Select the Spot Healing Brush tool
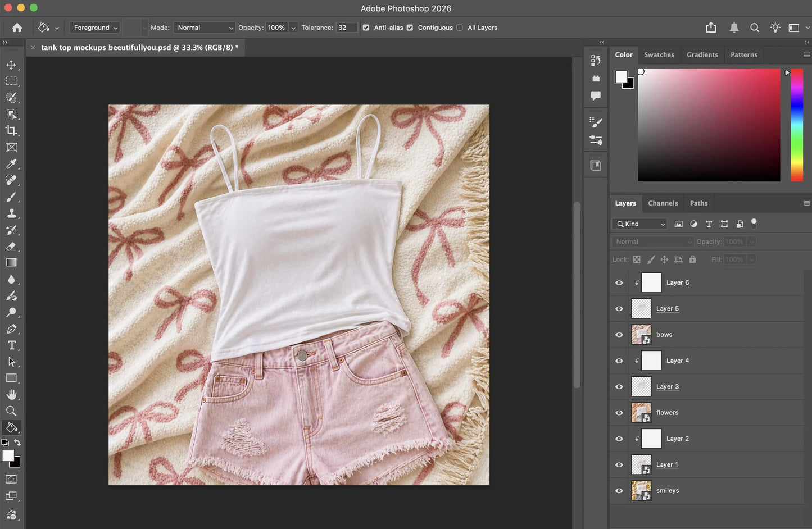 11,180
